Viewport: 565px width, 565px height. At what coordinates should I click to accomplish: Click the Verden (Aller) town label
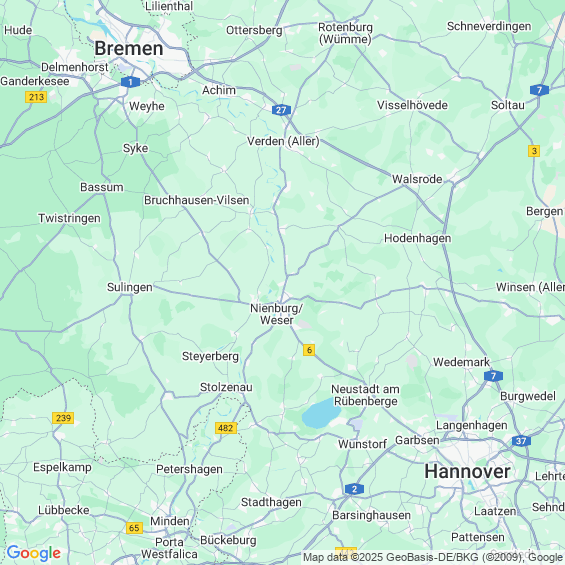click(283, 141)
